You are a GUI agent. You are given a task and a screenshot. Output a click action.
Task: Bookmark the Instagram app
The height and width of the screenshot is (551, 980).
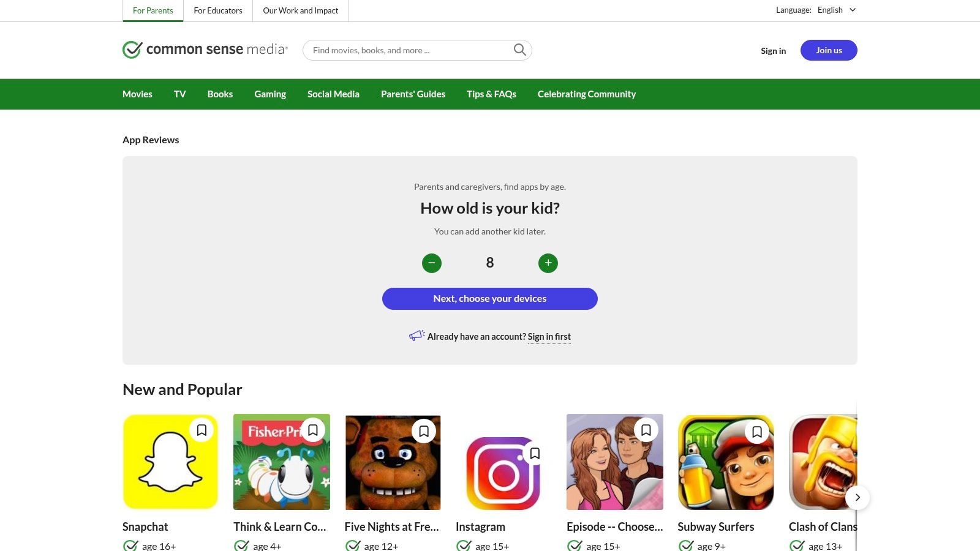(535, 454)
